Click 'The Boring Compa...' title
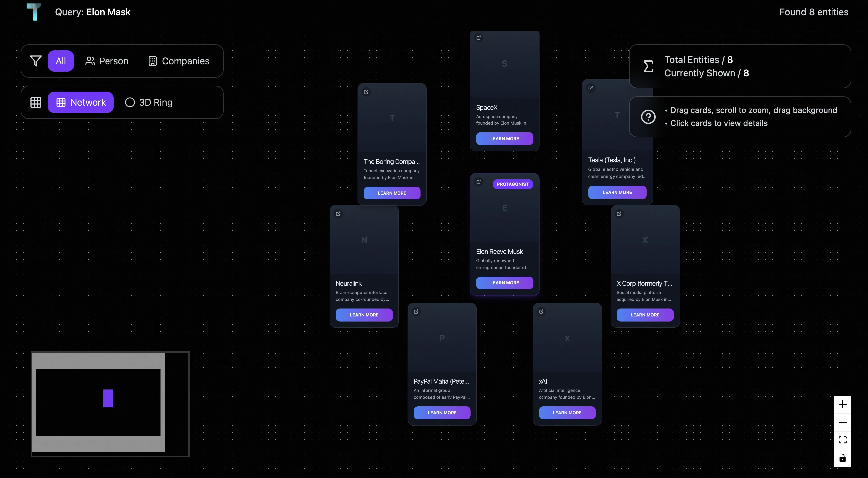This screenshot has width=868, height=478. [x=392, y=161]
